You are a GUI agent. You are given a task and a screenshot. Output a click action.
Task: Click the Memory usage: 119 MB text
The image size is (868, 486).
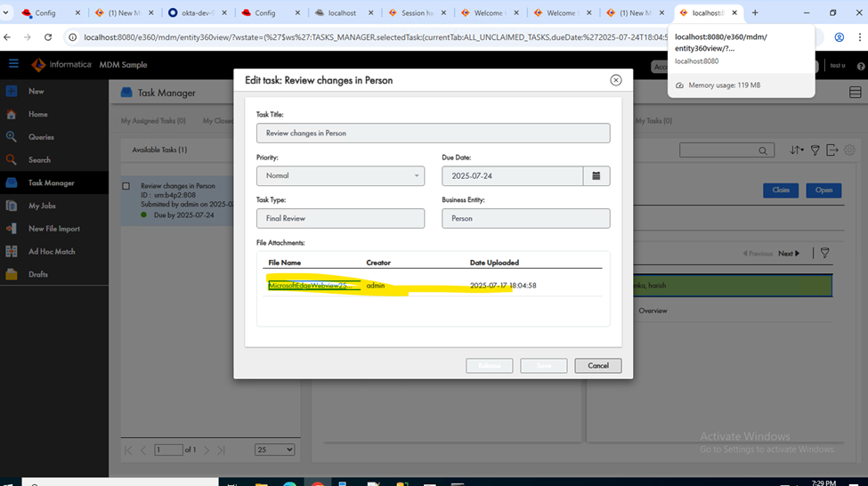pyautogui.click(x=724, y=85)
